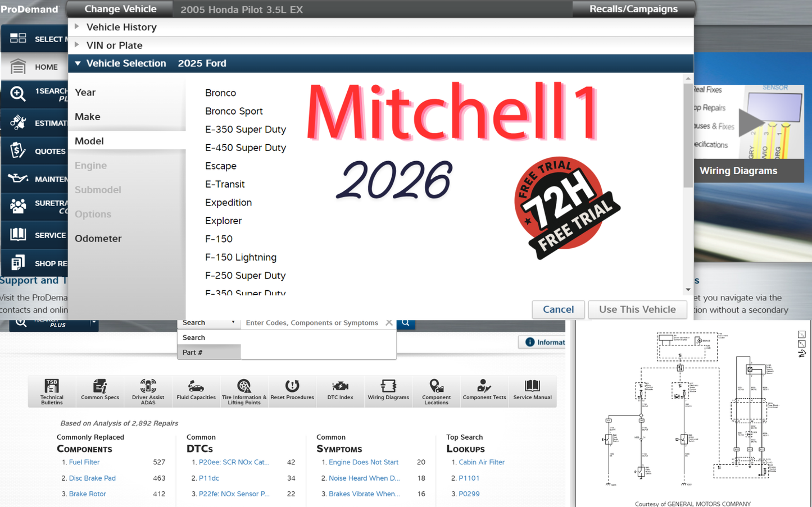Open Recalls/Campaigns
This screenshot has width=812, height=507.
(633, 9)
